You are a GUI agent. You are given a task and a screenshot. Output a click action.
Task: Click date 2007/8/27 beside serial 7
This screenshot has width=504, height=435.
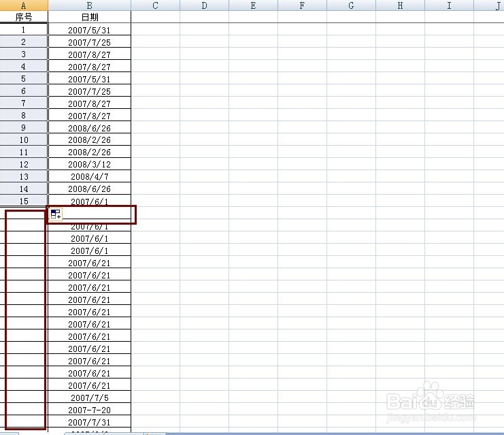click(90, 103)
